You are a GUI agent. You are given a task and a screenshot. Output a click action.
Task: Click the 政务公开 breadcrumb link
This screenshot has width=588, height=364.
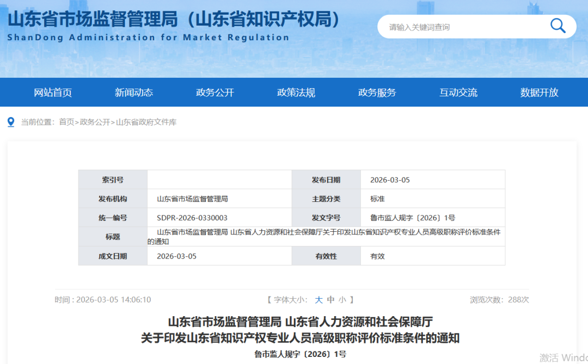click(x=95, y=122)
